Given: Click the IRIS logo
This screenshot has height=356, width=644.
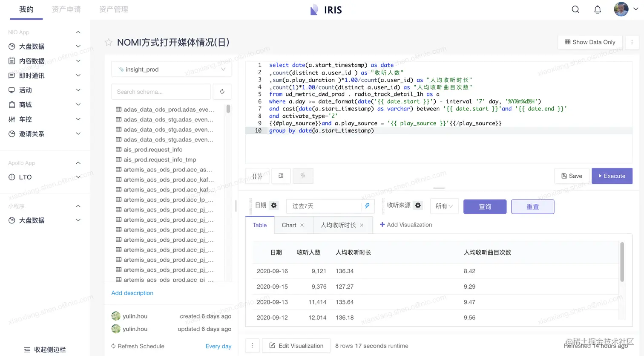Looking at the screenshot, I should click(x=326, y=10).
